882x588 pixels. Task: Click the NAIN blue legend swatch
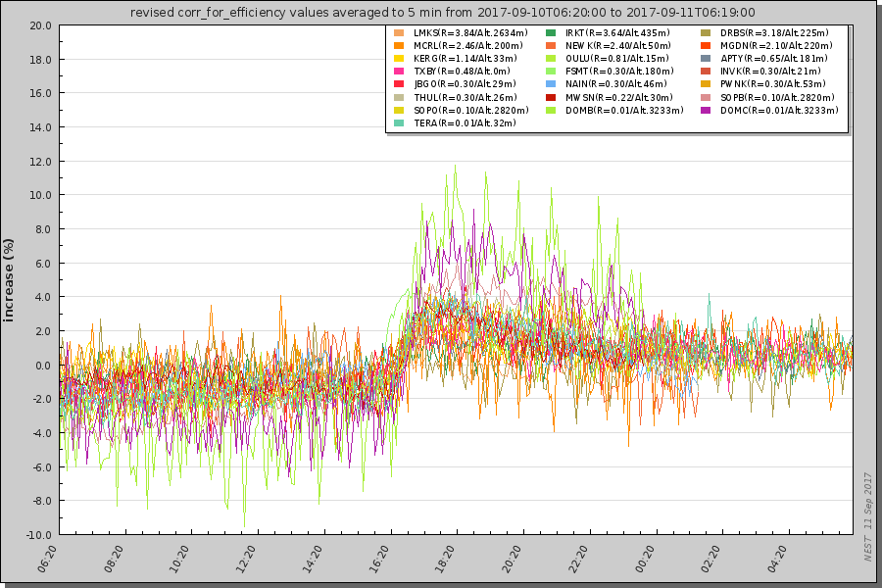(551, 85)
